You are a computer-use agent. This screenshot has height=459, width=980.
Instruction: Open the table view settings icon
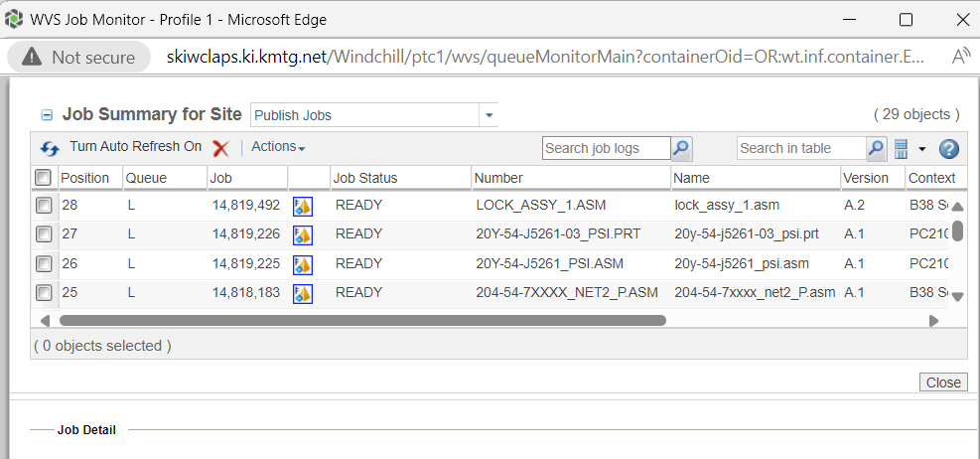click(902, 148)
